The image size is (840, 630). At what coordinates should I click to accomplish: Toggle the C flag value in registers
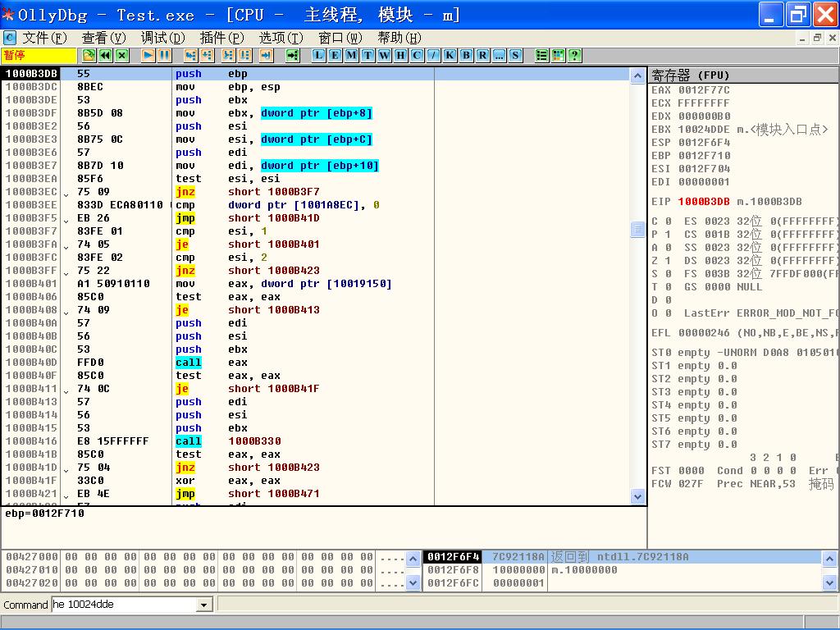668,221
